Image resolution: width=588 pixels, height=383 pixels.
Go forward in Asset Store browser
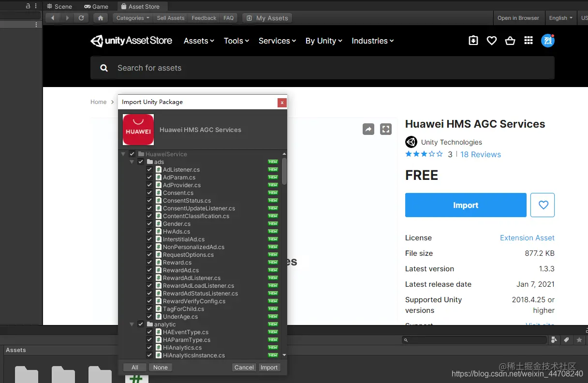[x=67, y=18]
